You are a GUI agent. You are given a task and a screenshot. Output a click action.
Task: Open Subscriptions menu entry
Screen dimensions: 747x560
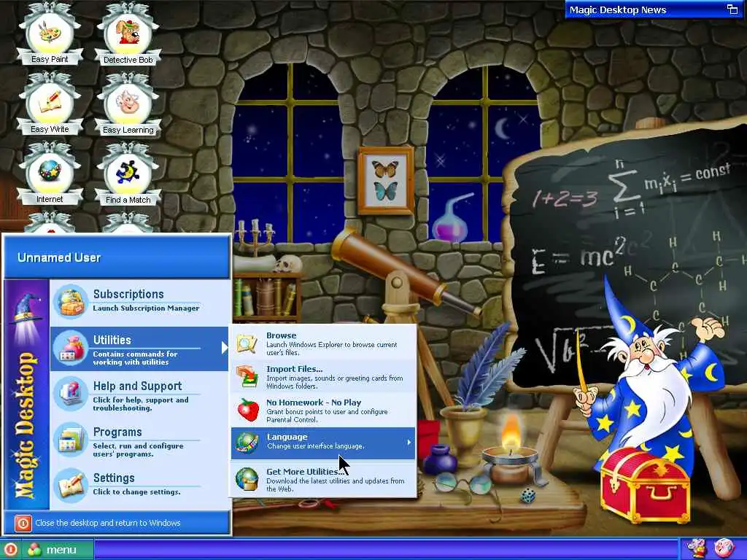coord(139,301)
